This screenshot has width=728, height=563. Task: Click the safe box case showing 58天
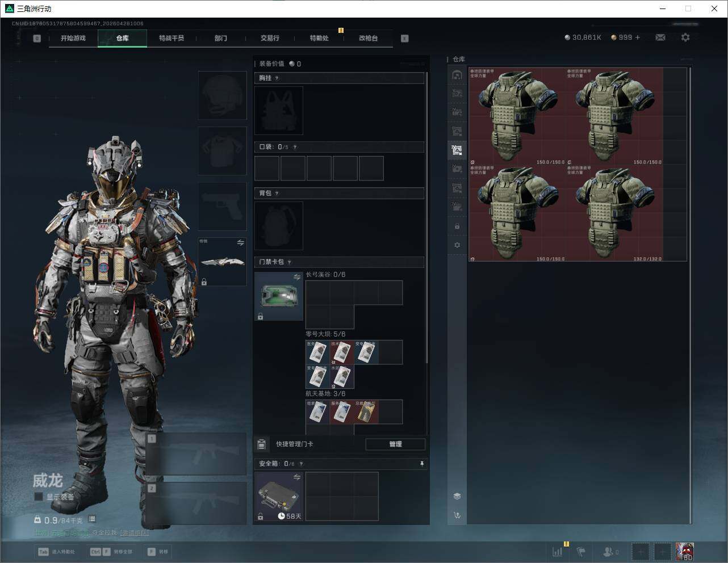coord(279,497)
